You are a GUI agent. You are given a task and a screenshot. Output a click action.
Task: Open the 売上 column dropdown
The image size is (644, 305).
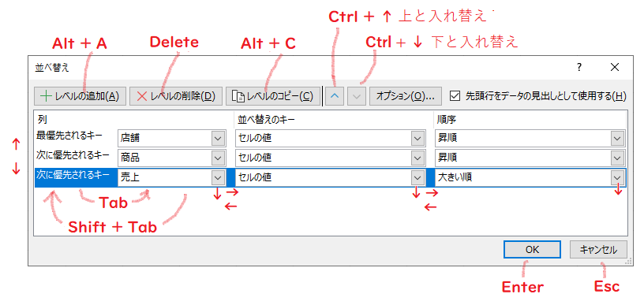click(x=218, y=177)
